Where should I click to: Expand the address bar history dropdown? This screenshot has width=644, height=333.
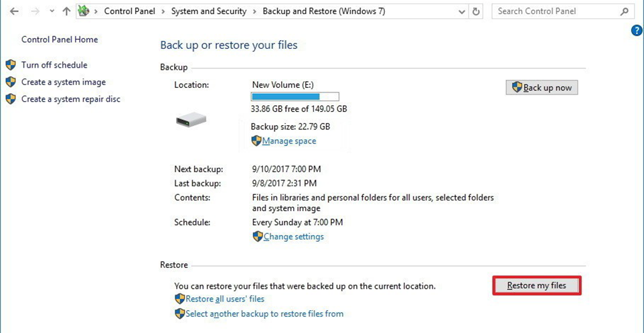click(462, 11)
